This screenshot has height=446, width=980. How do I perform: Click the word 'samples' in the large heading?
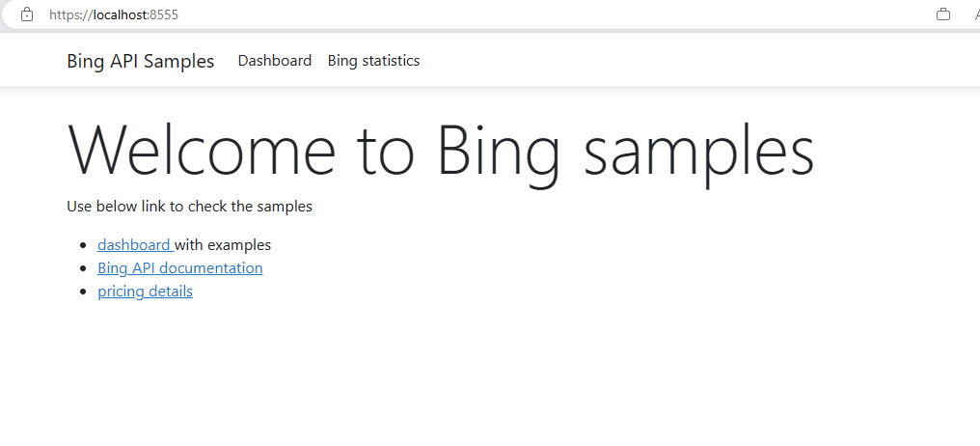pos(698,153)
